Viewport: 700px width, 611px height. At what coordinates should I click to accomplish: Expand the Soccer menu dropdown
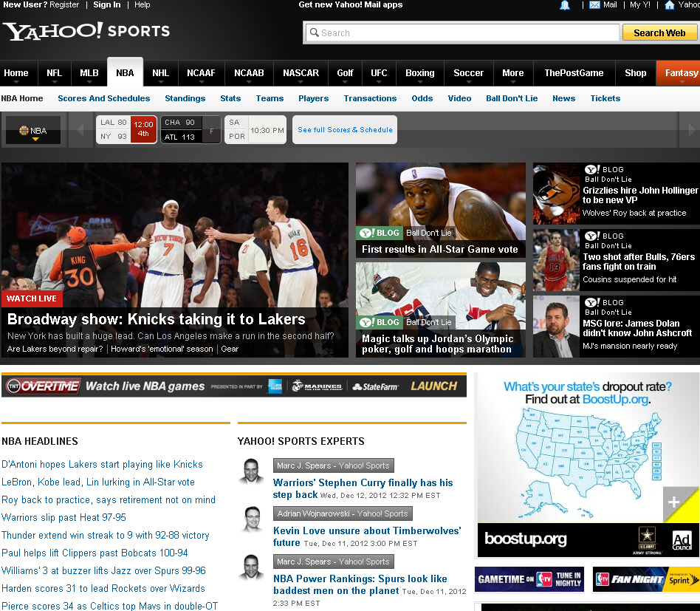pos(468,83)
